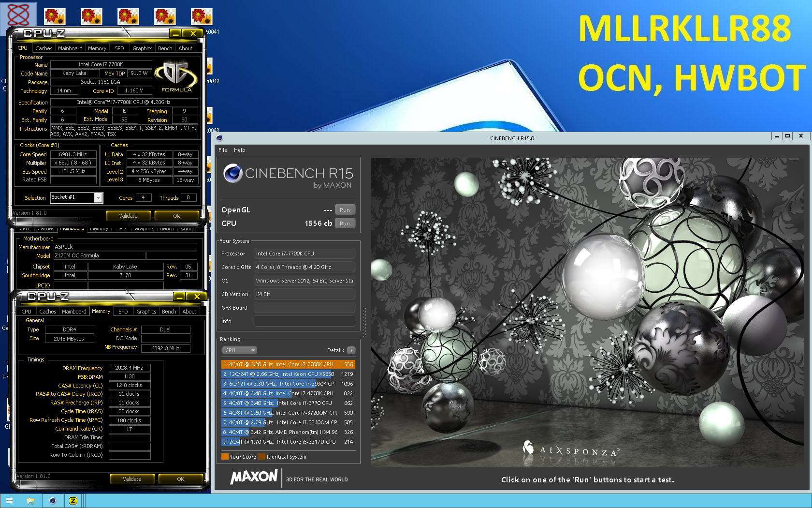Click Validate in the CPU-Z Memory window
This screenshot has height=508, width=812.
pos(132,479)
